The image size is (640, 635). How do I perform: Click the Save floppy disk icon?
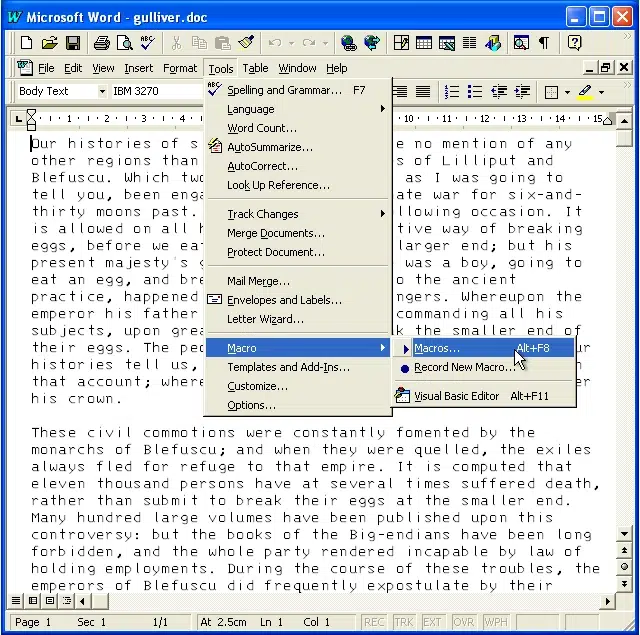(73, 42)
